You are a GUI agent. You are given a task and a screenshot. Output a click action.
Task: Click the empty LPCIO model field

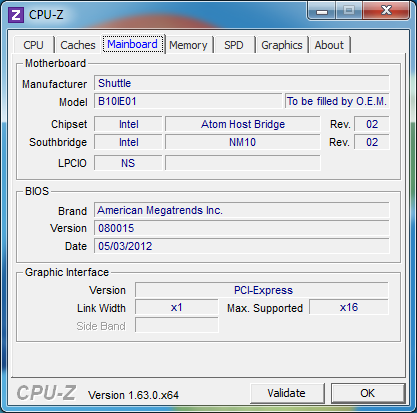point(243,163)
